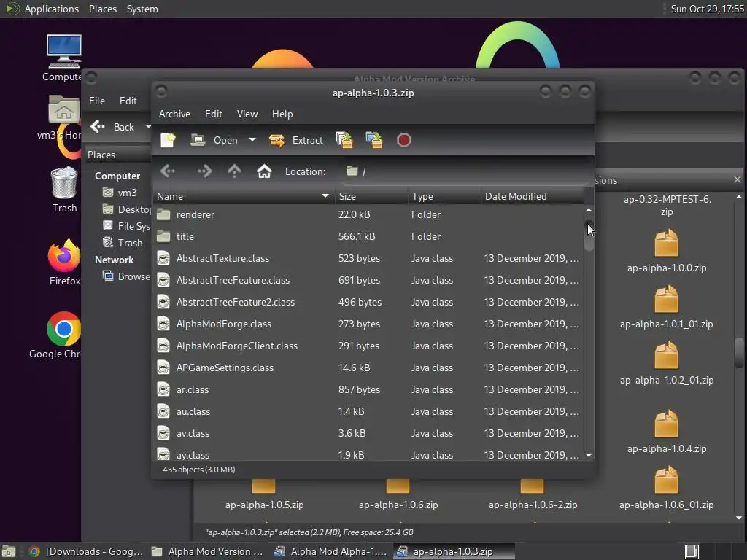Open the File menu in file manager
The image size is (747, 560).
tap(97, 101)
